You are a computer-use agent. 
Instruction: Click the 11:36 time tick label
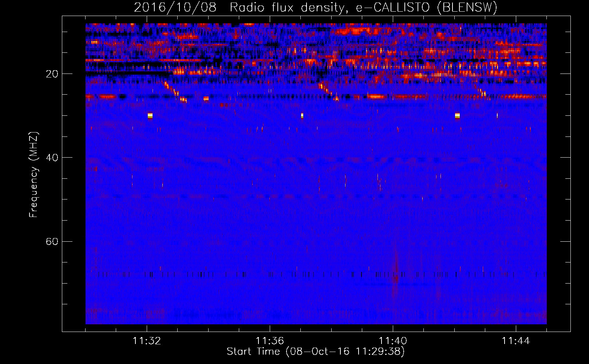click(x=270, y=341)
